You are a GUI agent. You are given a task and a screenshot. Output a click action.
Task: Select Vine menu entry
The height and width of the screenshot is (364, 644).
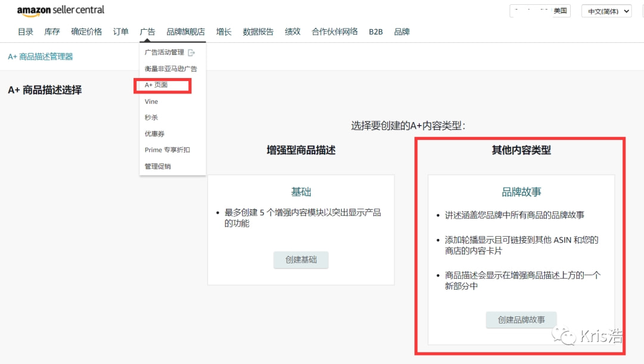coord(151,101)
